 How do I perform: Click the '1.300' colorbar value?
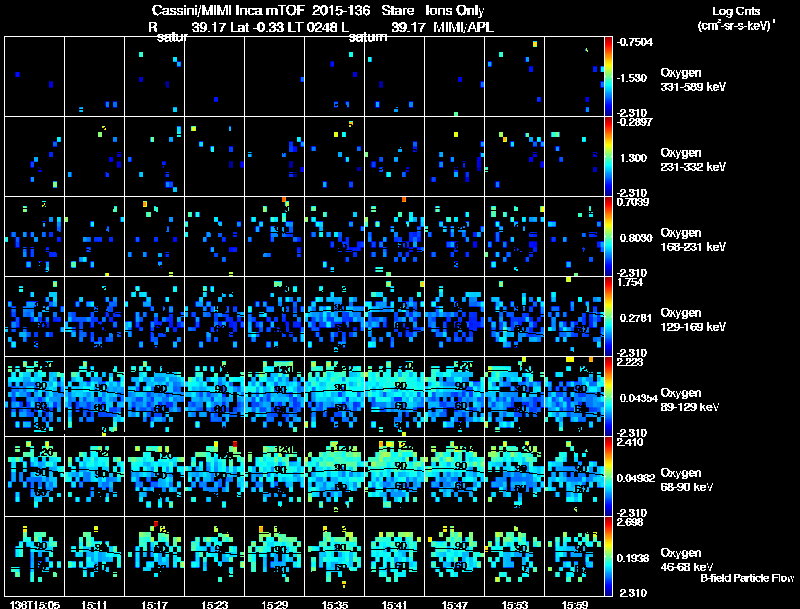pyautogui.click(x=633, y=158)
